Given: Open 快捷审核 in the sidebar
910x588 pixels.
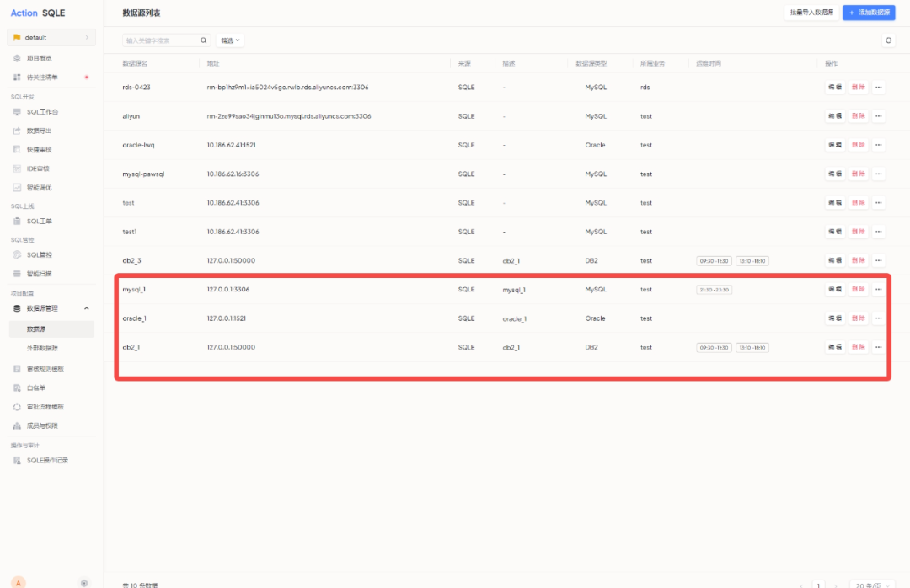Looking at the screenshot, I should (x=39, y=150).
